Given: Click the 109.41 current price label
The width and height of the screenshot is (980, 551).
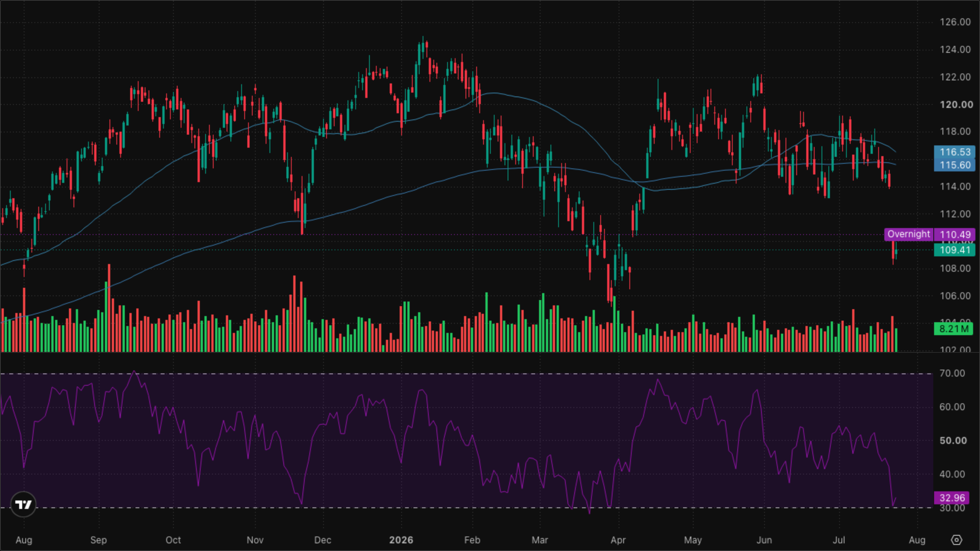Looking at the screenshot, I should (x=955, y=250).
